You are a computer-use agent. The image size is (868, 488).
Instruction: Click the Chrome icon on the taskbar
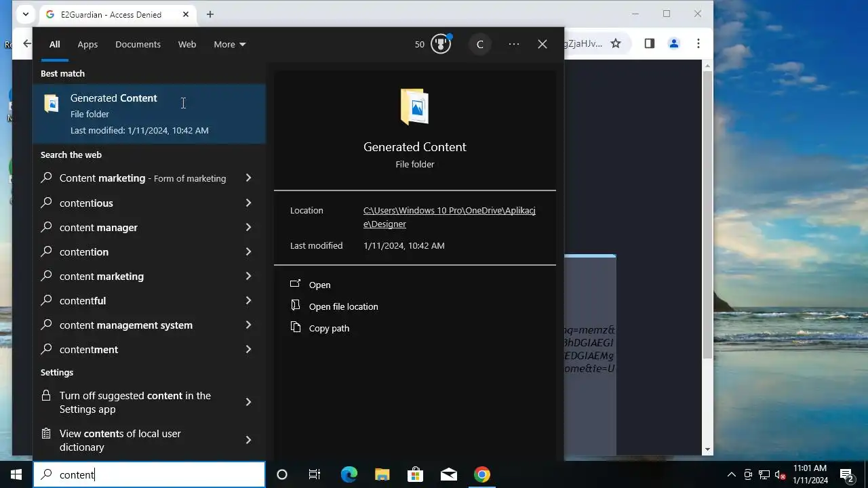coord(482,474)
